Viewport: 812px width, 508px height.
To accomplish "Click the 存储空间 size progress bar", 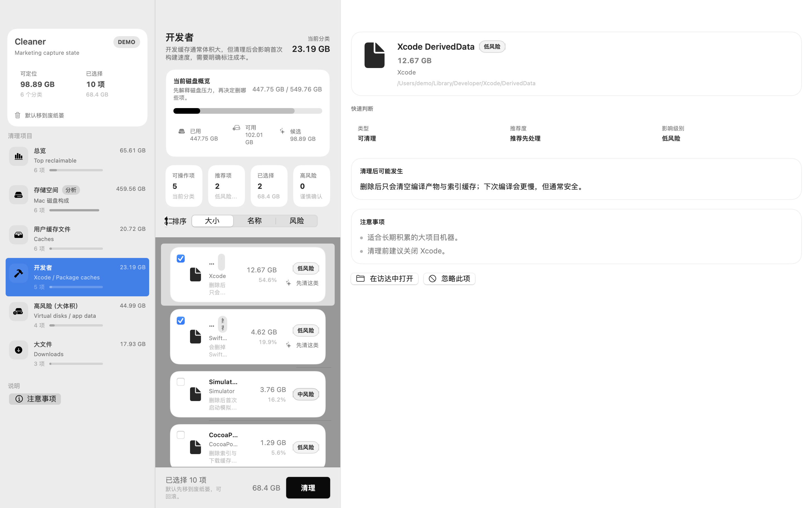I will 76,210.
